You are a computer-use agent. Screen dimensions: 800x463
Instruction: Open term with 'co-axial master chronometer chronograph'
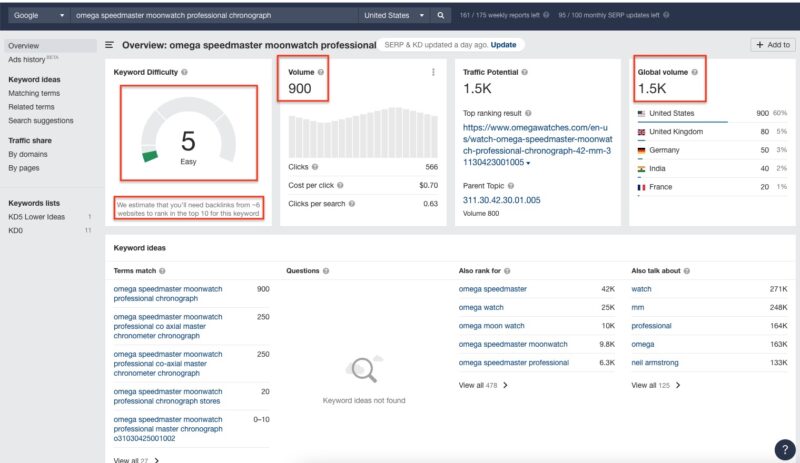168,363
